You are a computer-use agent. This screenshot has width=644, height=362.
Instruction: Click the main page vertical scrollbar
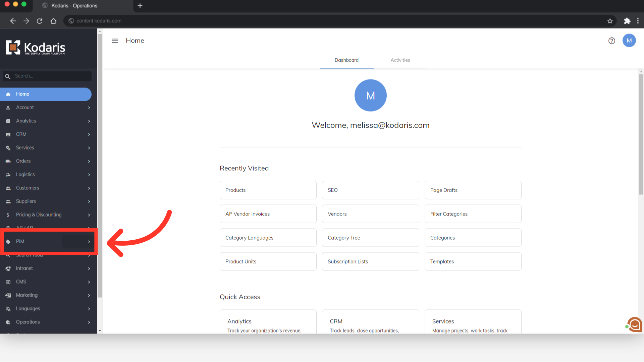641,134
